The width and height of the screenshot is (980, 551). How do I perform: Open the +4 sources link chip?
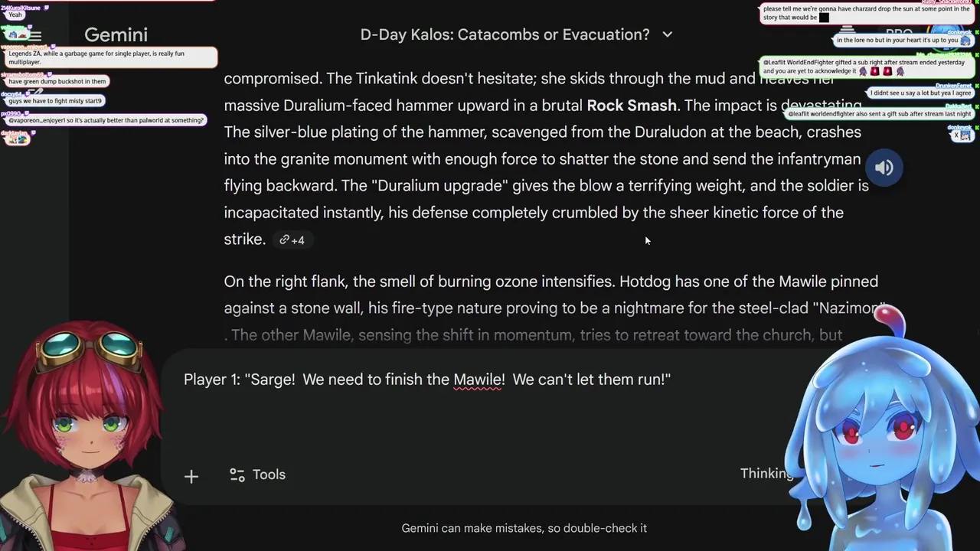[292, 240]
